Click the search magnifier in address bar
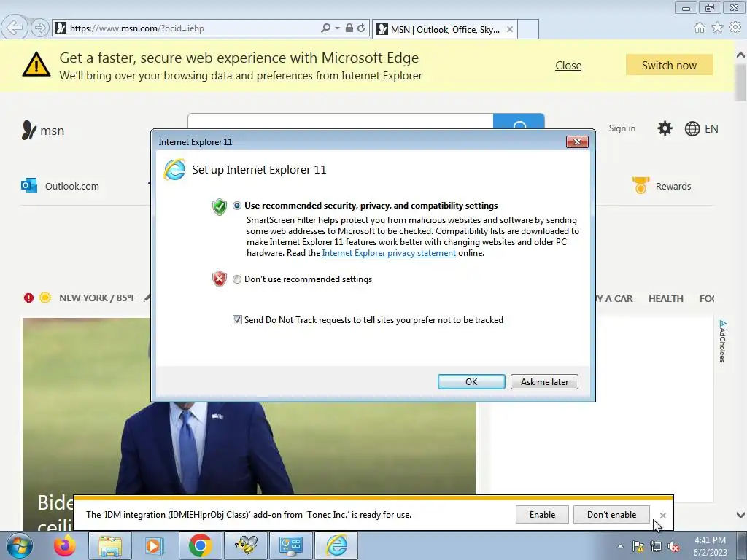Screen dimensions: 747x560 pos(325,28)
